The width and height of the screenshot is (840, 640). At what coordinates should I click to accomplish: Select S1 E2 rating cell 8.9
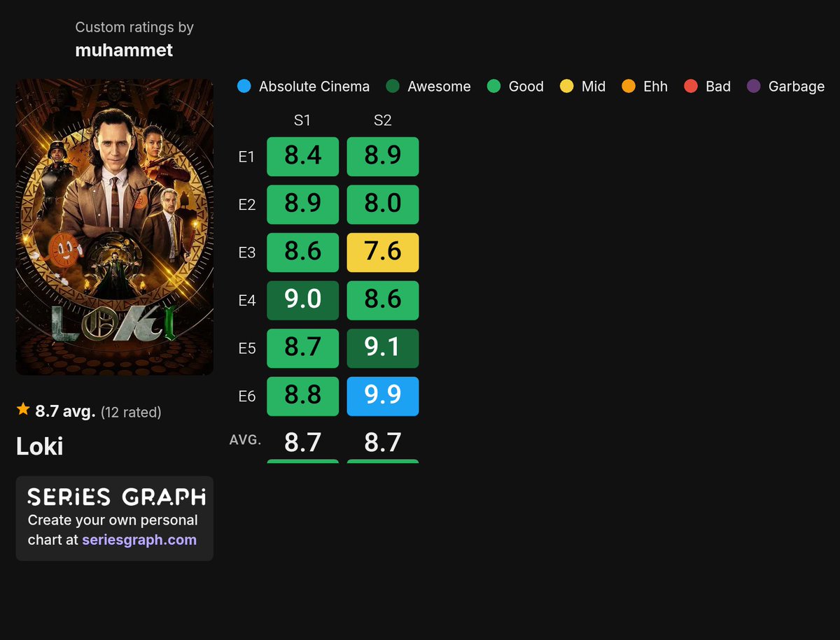point(302,204)
